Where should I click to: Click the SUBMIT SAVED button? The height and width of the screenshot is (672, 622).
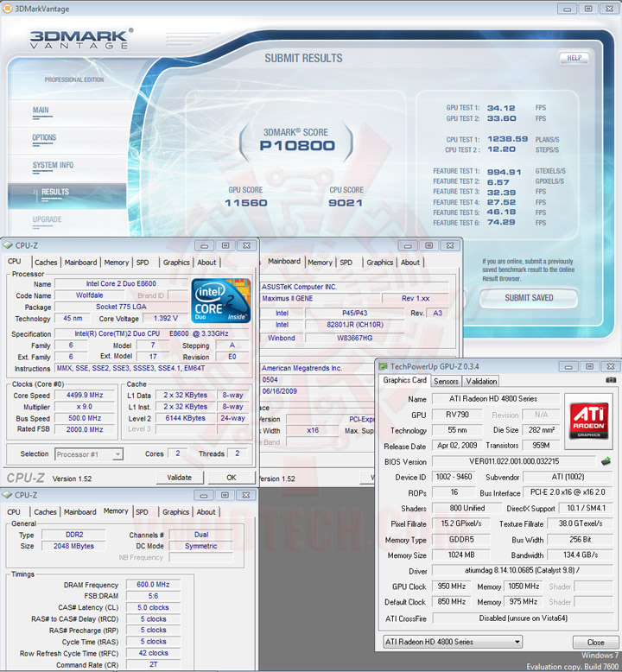(x=529, y=298)
